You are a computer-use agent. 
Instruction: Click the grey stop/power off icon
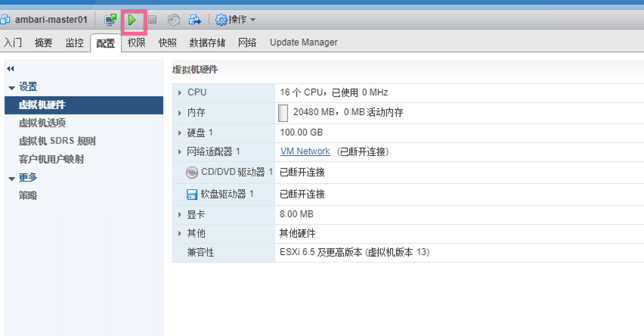point(152,20)
